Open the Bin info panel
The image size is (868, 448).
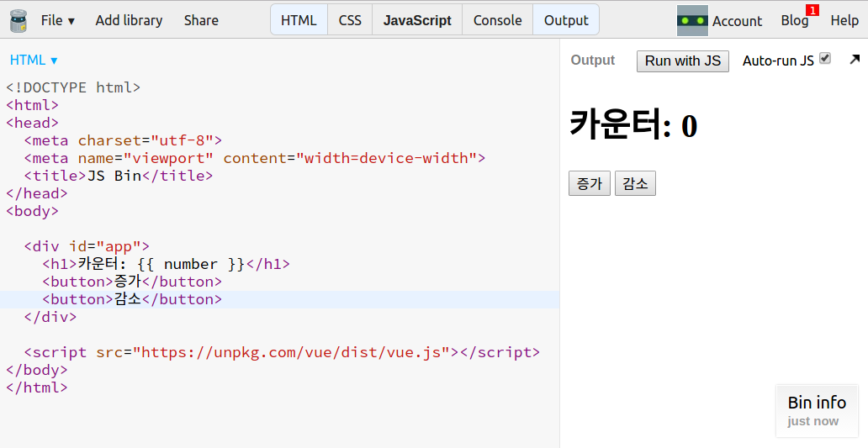pos(817,410)
